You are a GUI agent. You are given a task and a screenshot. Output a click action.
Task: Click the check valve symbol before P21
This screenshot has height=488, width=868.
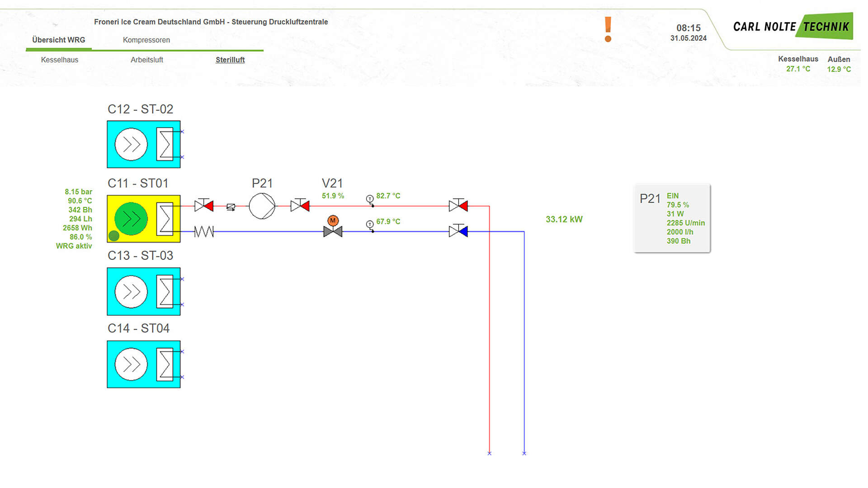pos(231,207)
